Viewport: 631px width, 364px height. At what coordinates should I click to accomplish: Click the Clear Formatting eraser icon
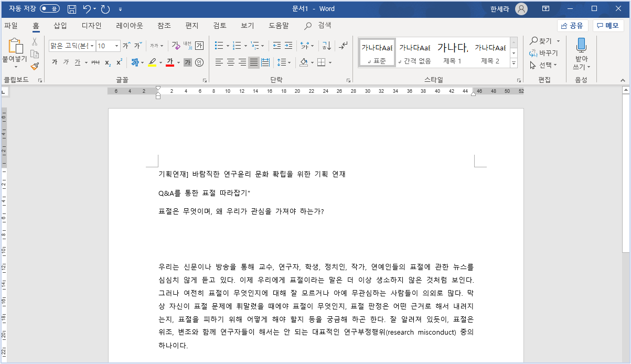[x=176, y=46]
